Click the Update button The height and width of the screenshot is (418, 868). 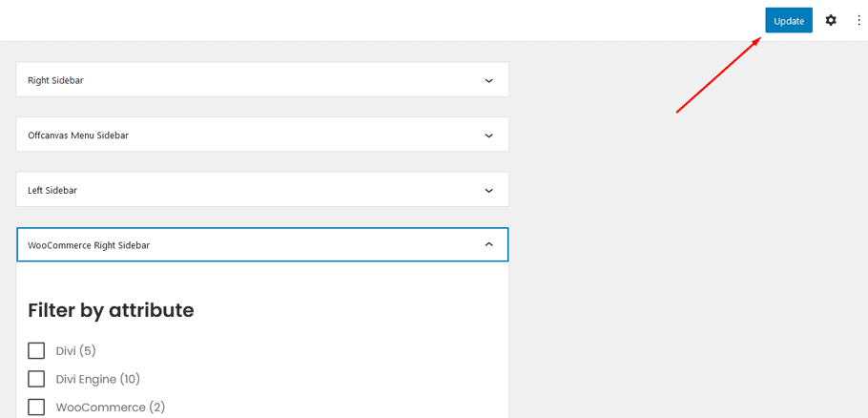(788, 20)
